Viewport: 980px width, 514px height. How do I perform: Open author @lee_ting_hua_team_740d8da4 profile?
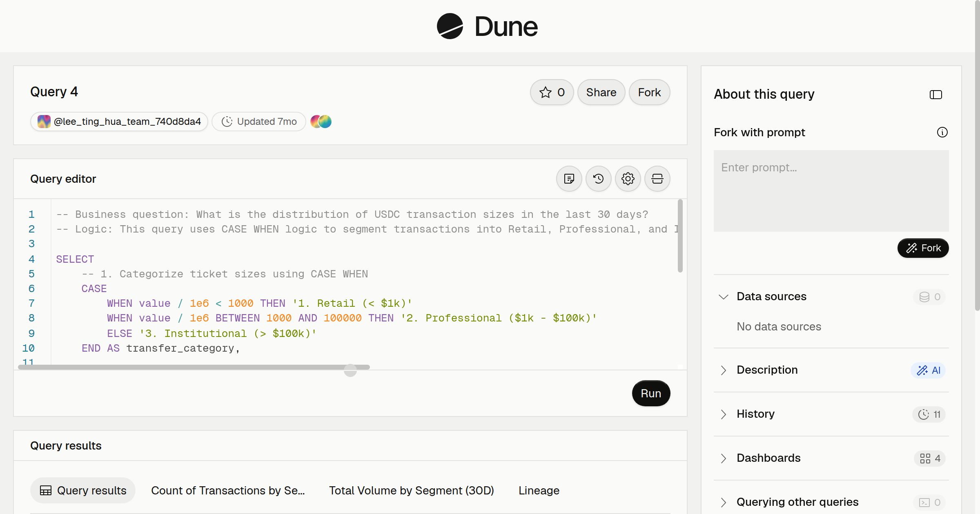click(x=119, y=122)
